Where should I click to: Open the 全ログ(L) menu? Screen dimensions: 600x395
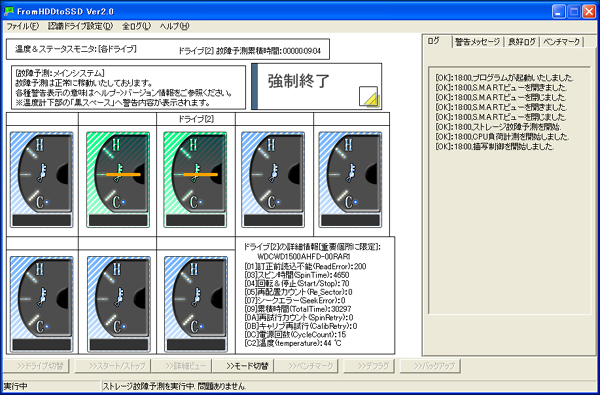click(x=137, y=26)
